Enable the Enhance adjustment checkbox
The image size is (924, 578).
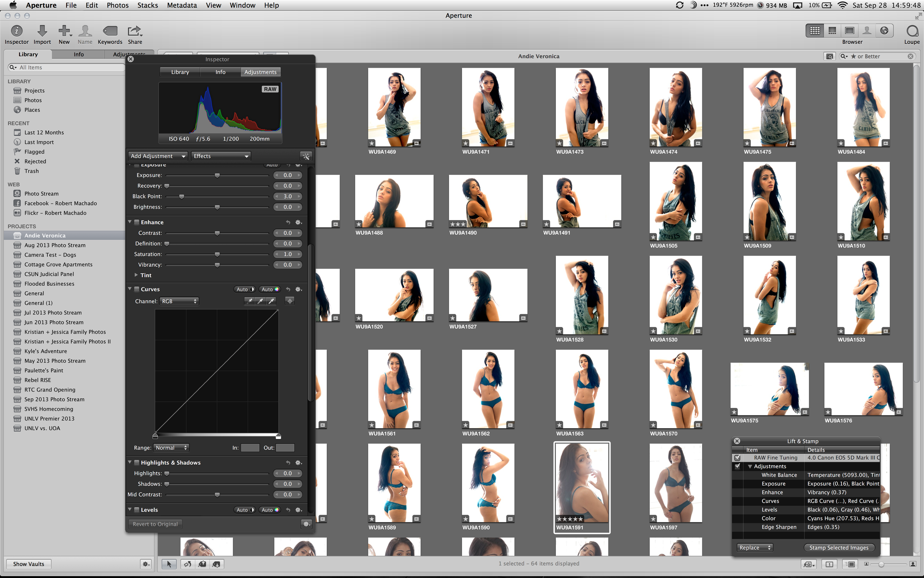click(137, 222)
